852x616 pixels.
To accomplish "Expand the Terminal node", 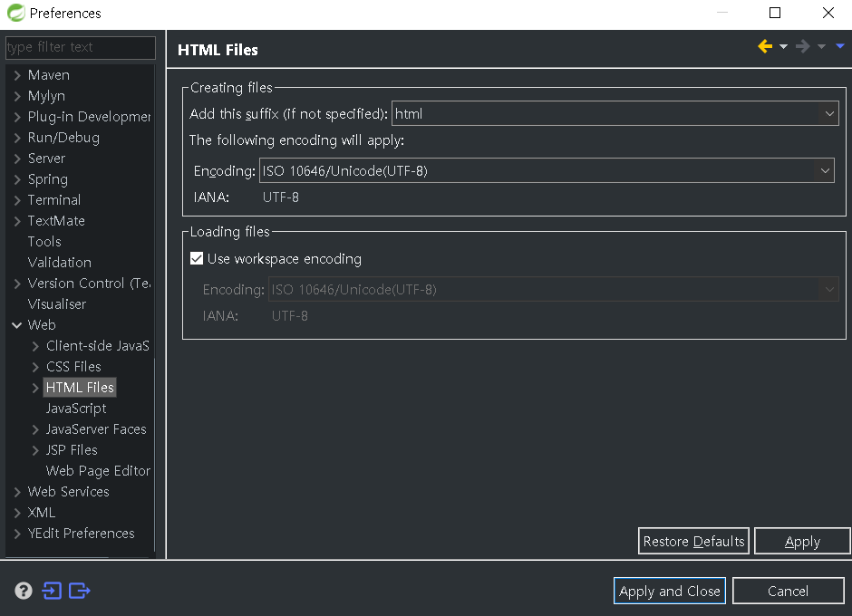I will (x=17, y=200).
